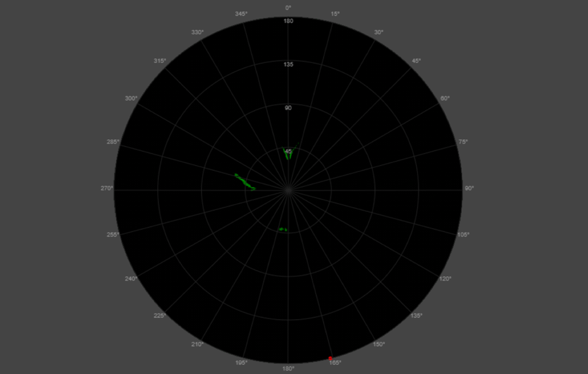Viewport: 588px width, 374px height.
Task: Click the green echo cluster near 285° bearing
Action: point(245,182)
